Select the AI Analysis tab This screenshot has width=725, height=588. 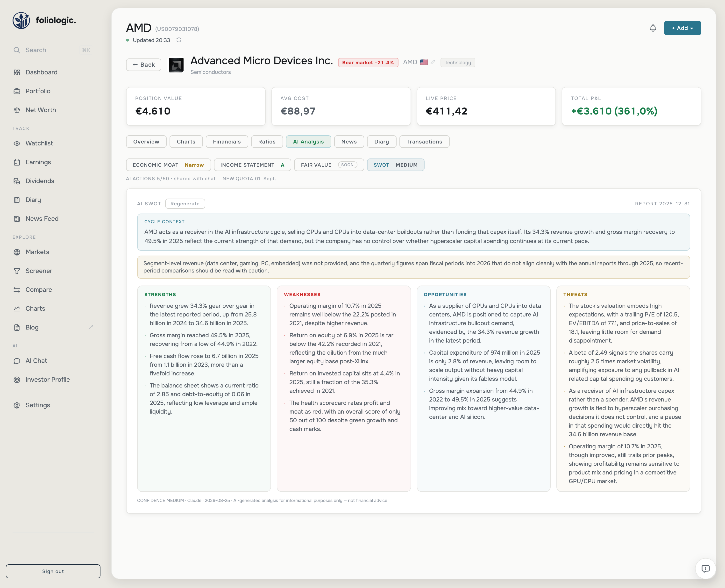click(x=308, y=142)
